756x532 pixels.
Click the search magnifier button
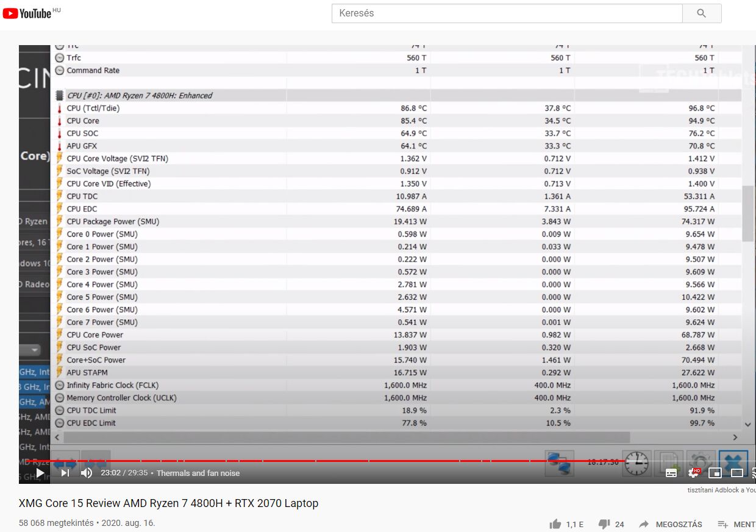[702, 13]
